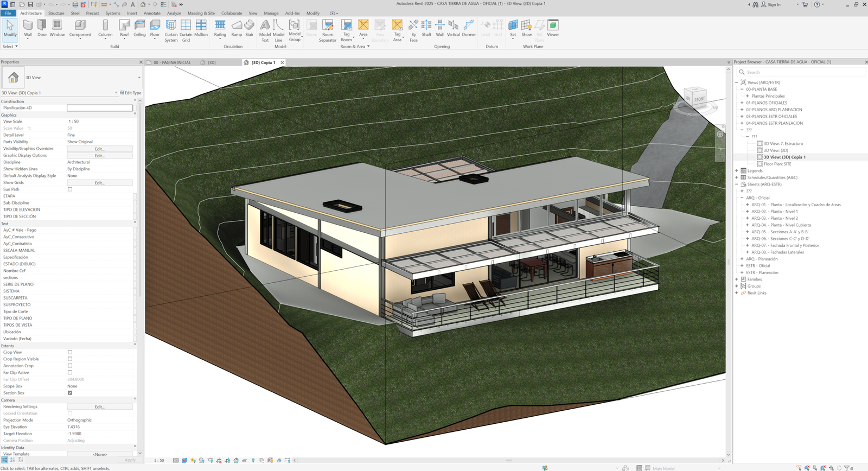Click Edit for Graphic Display Options
868x471 pixels.
click(100, 156)
